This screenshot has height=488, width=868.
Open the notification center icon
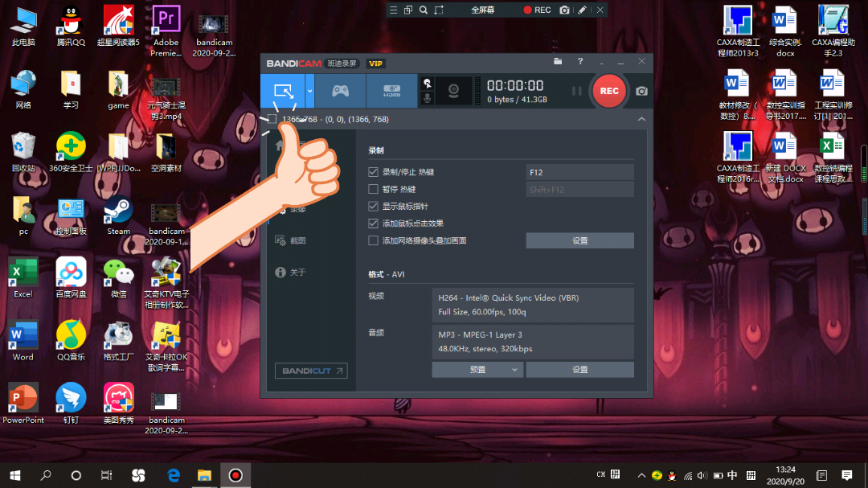(x=847, y=475)
